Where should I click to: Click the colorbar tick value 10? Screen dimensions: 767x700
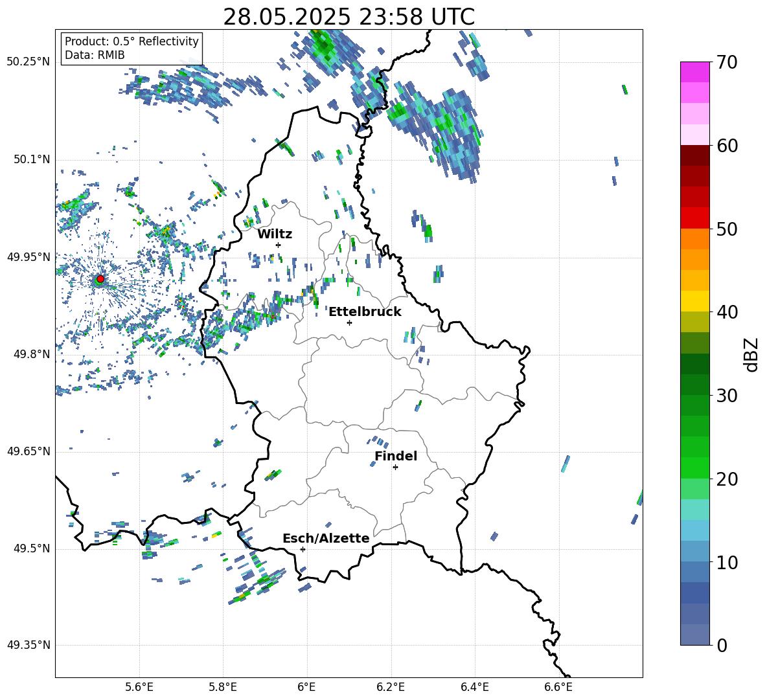tap(727, 562)
